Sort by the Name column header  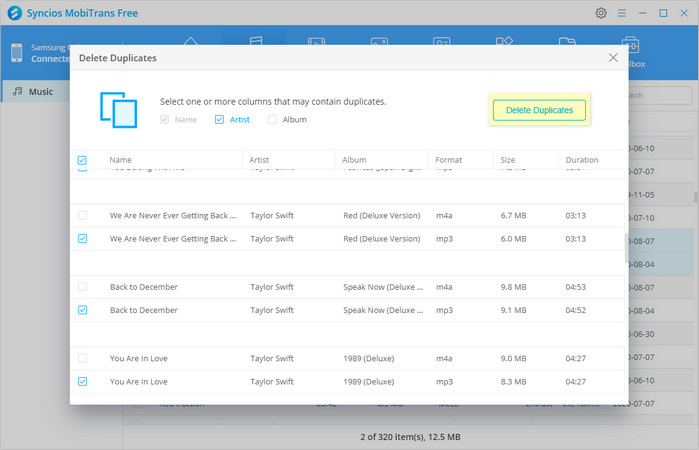click(120, 160)
